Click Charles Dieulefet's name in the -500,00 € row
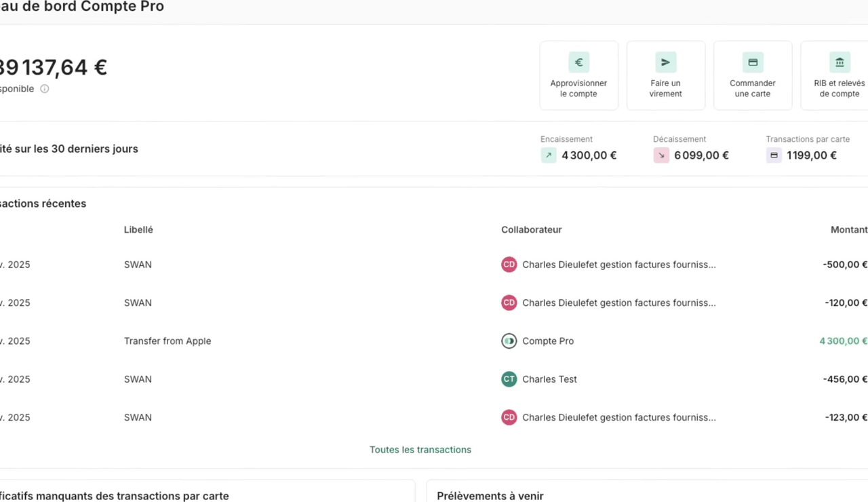The width and height of the screenshot is (868, 502). pos(619,265)
